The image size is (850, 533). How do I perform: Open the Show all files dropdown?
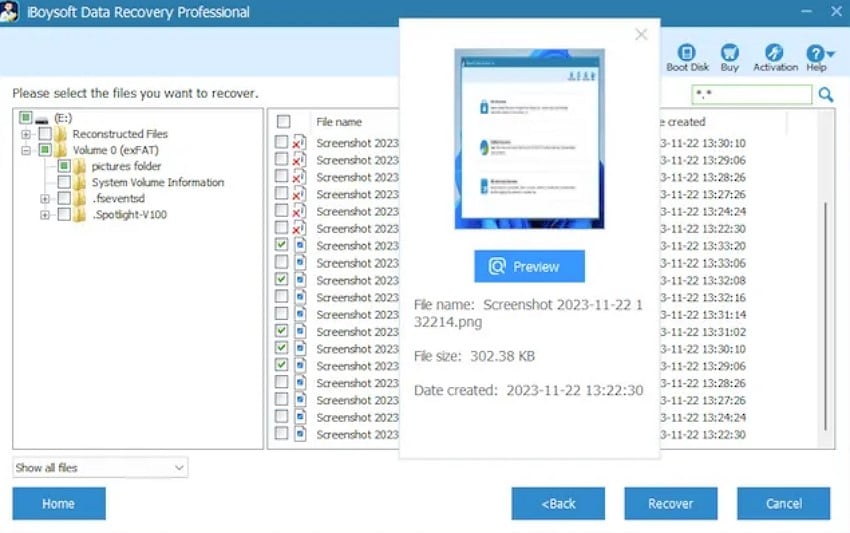(100, 467)
